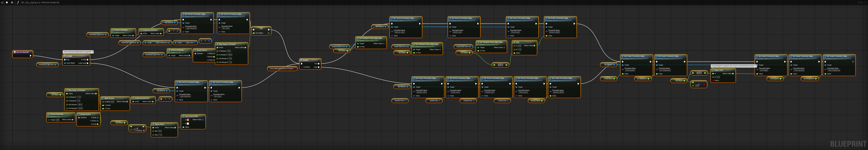The width and height of the screenshot is (868, 150).
Task: Click the orange A color swatch on Lerp (LinearColor)
Action: 188,120
